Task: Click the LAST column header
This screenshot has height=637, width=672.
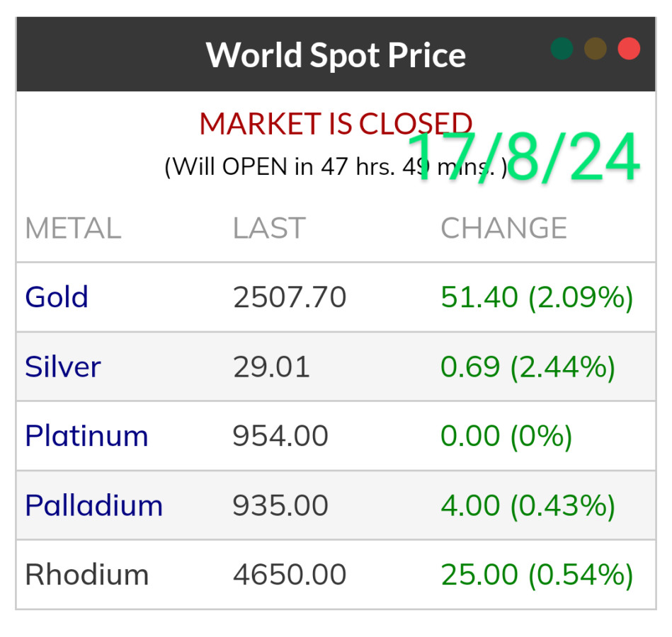Action: click(x=269, y=229)
